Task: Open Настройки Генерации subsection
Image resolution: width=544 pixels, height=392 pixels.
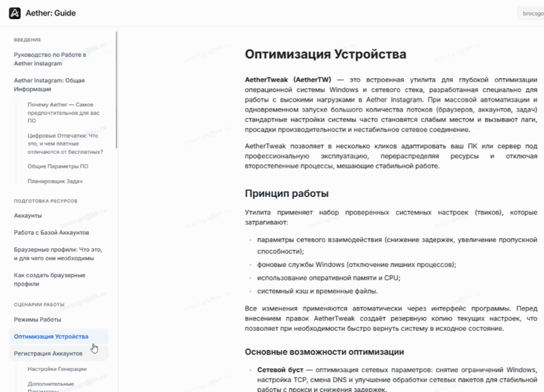Action: 57,369
